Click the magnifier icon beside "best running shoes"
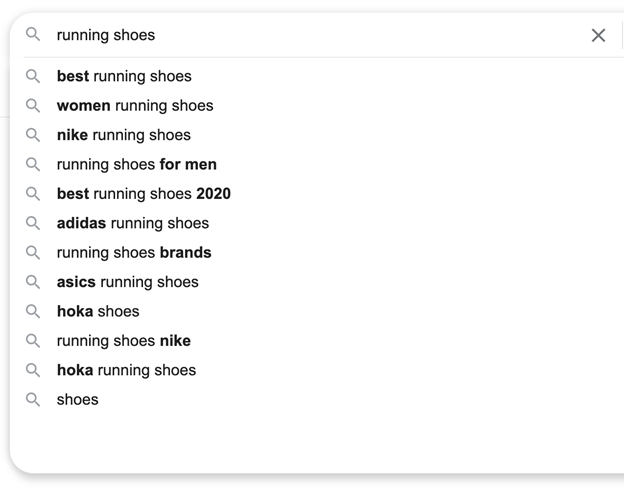624x488 pixels. (33, 76)
